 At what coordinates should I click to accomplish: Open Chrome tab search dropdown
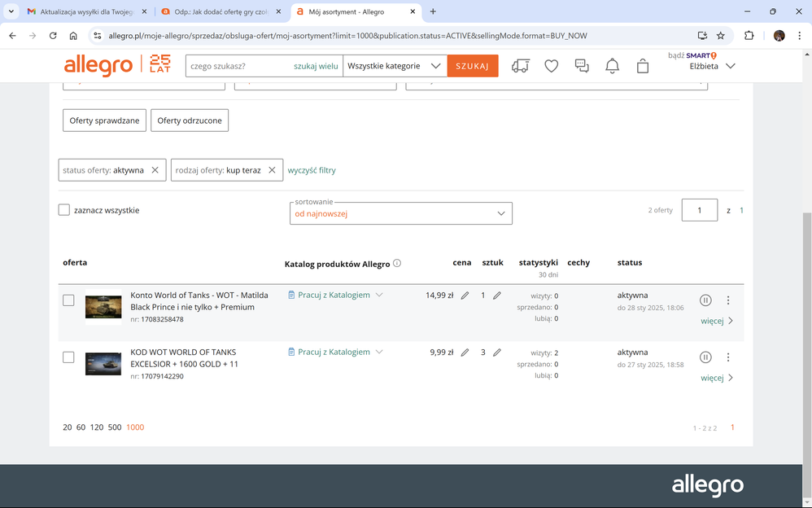click(x=11, y=11)
